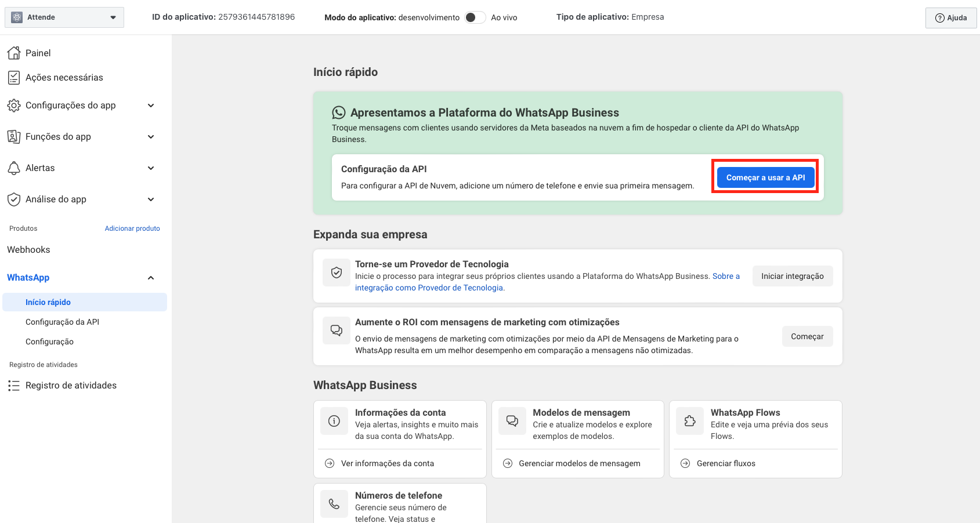Toggle the app mode switch to Ao vivo
Image resolution: width=980 pixels, height=523 pixels.
[475, 17]
